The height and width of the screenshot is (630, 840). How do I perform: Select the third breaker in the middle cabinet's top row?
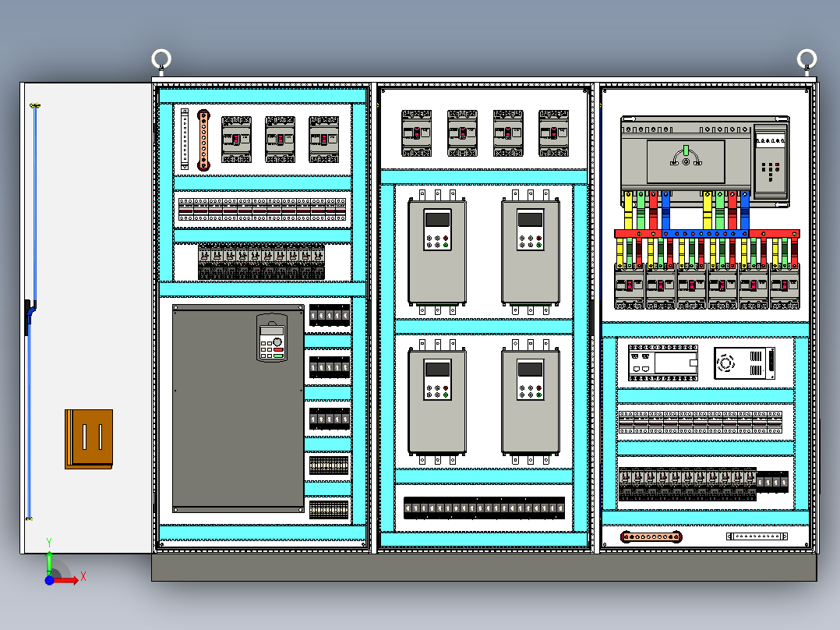tap(508, 133)
